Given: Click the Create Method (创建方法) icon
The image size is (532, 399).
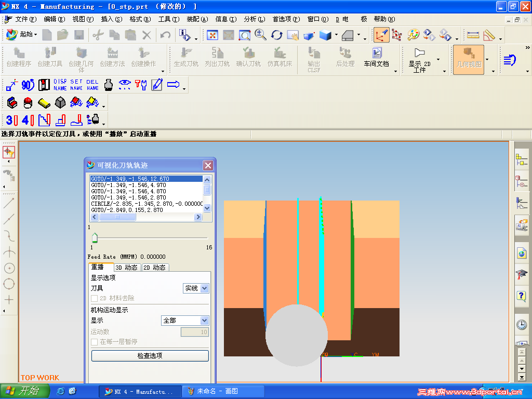Looking at the screenshot, I should (x=112, y=57).
